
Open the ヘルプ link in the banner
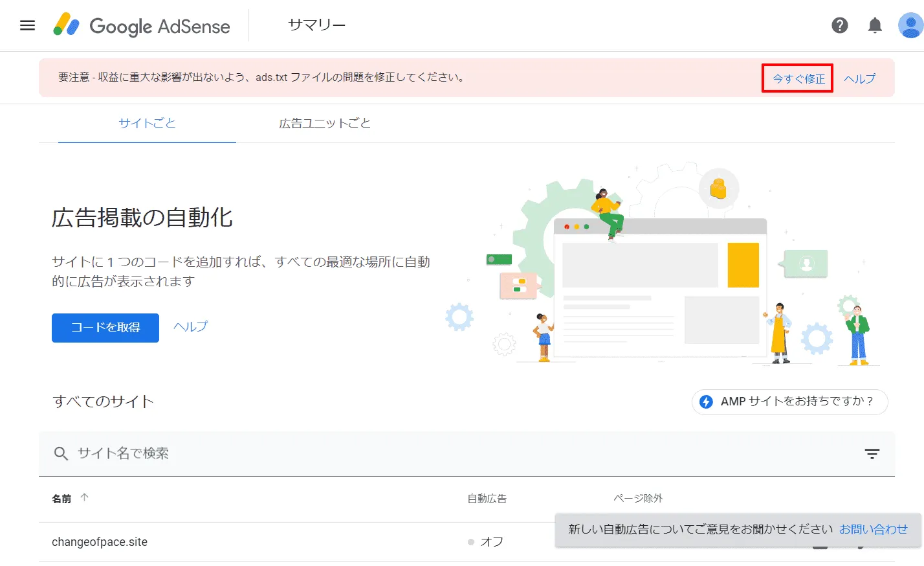(x=860, y=78)
